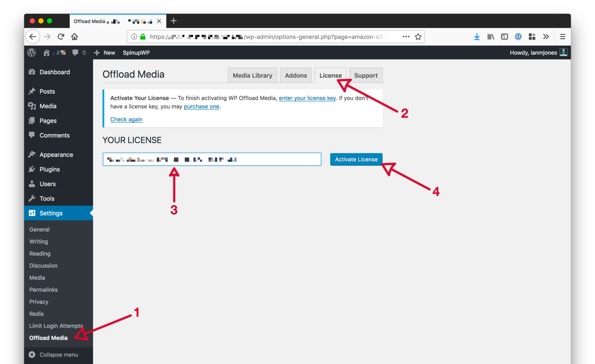Click New in the admin bar
Image resolution: width=595 pixels, height=364 pixels.
105,52
